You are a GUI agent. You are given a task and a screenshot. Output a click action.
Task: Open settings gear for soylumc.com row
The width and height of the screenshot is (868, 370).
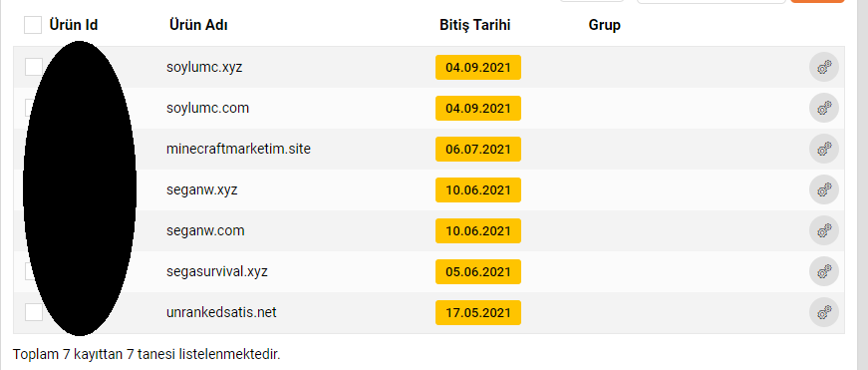[x=824, y=108]
